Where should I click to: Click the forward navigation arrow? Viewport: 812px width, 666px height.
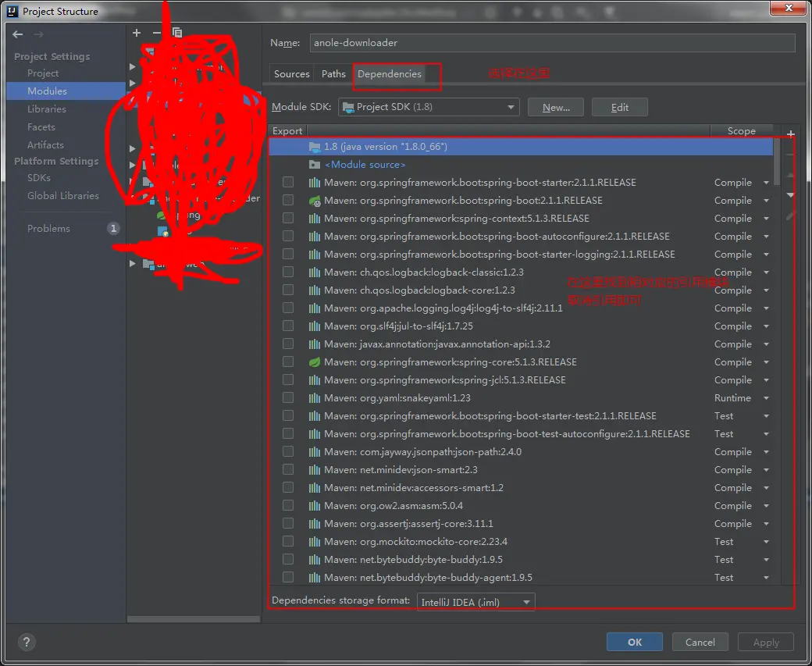tap(38, 34)
